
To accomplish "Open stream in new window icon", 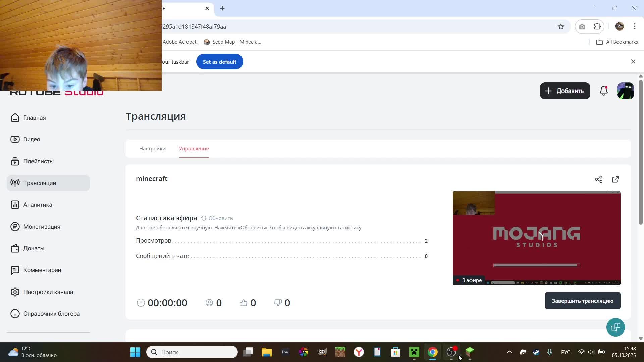I will tap(615, 179).
